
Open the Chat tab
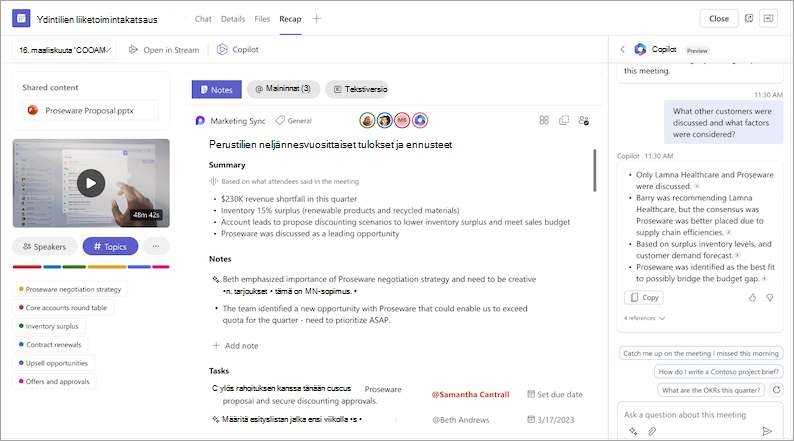[x=203, y=19]
